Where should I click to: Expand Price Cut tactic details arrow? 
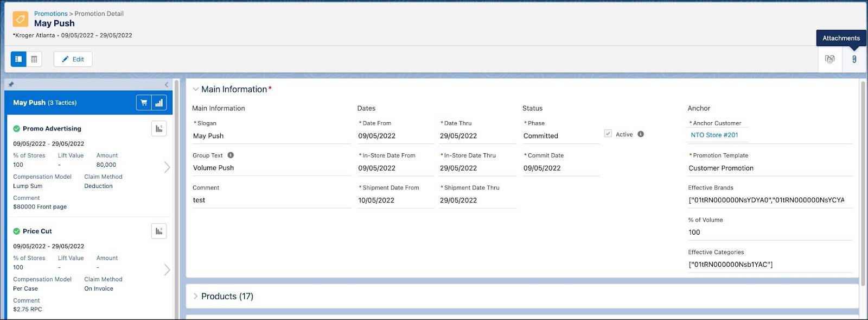(167, 270)
